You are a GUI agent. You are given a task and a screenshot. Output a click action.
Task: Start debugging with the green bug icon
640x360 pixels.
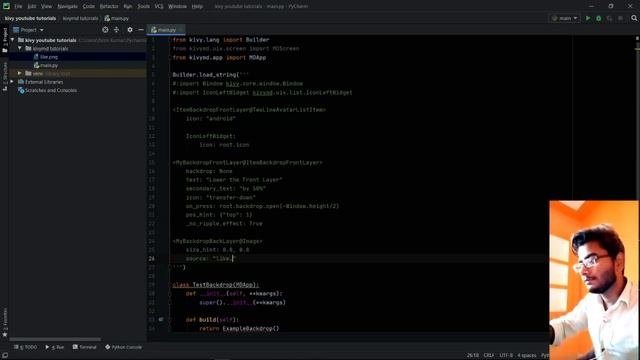pyautogui.click(x=599, y=18)
